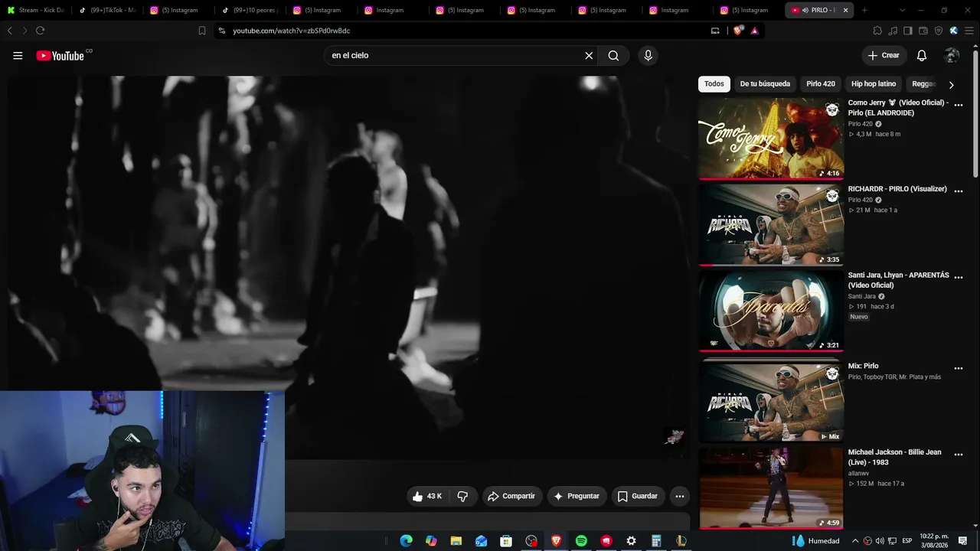Viewport: 980px width, 551px height.
Task: Open the Billie Jean live thumbnail
Action: pos(771,488)
